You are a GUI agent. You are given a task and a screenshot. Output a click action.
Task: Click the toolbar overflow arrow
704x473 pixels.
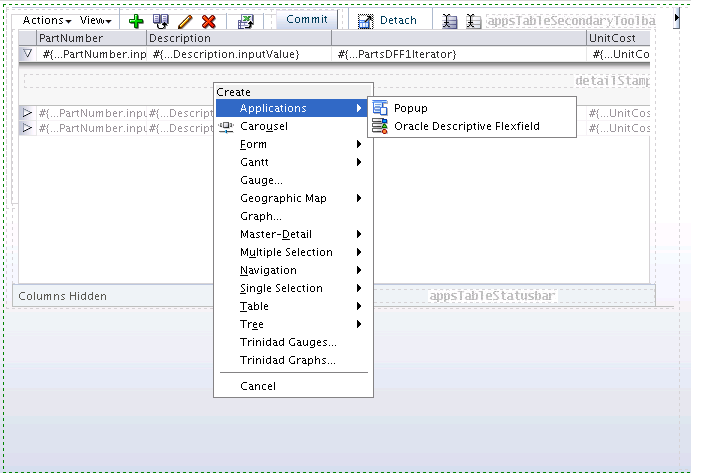676,19
